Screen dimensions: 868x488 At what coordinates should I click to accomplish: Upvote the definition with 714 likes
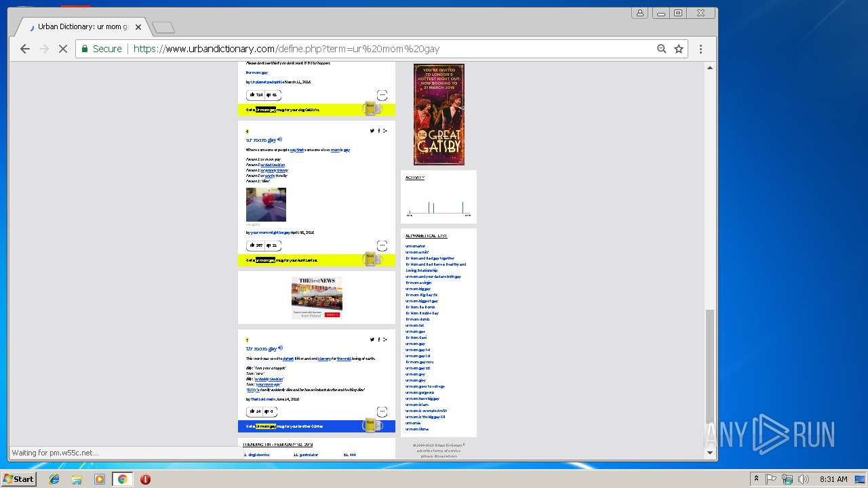(255, 95)
